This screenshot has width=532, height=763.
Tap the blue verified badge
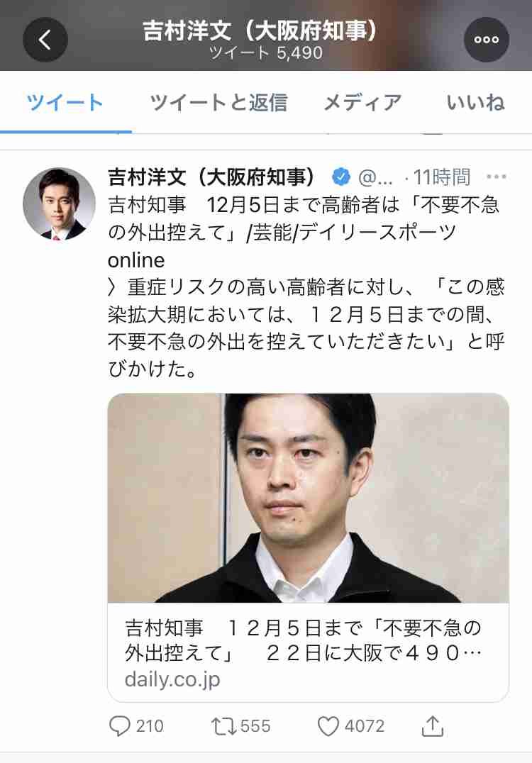(x=340, y=177)
